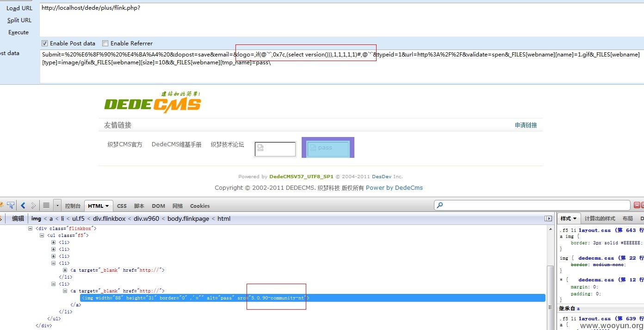This screenshot has height=330, width=644.
Task: Tick the Enable Referrer checkbox
Action: tap(105, 43)
